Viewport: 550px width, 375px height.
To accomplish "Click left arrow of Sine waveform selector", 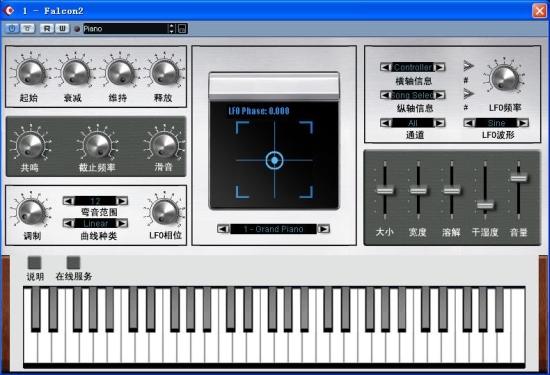I will (x=469, y=123).
